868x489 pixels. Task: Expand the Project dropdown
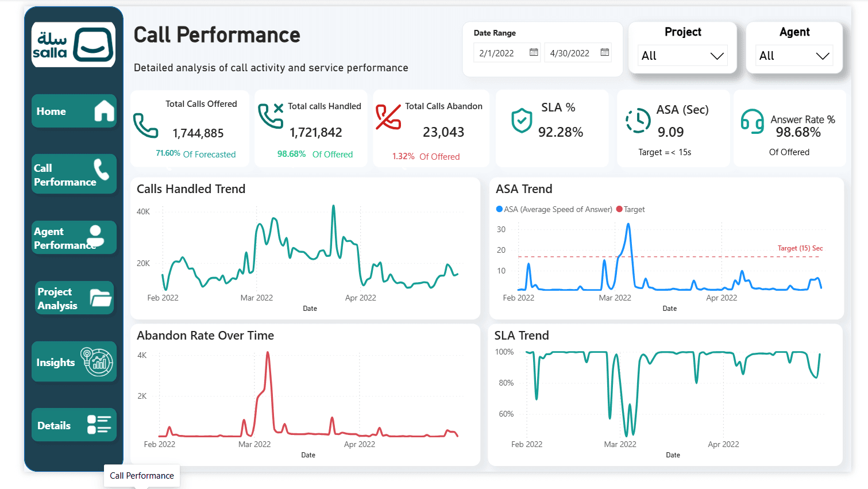[682, 55]
